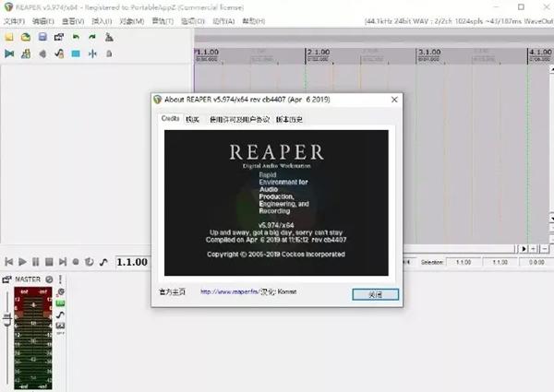Enable snap using the snap icon
The image size is (554, 392).
[92, 53]
